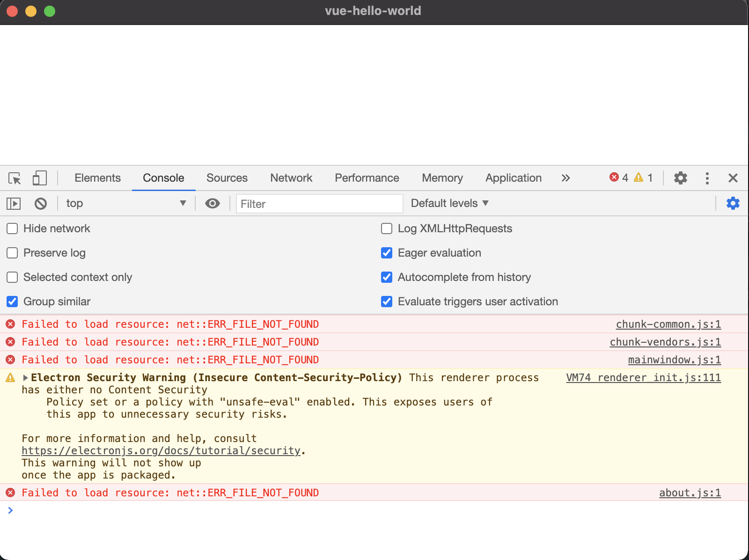Click error icon beside chunk-common.js message

click(x=10, y=324)
